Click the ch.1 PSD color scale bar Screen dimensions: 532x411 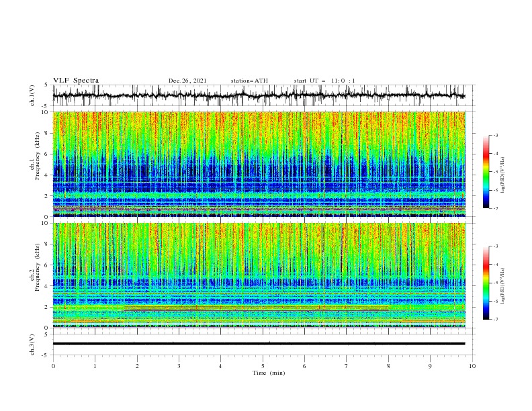[x=486, y=172]
